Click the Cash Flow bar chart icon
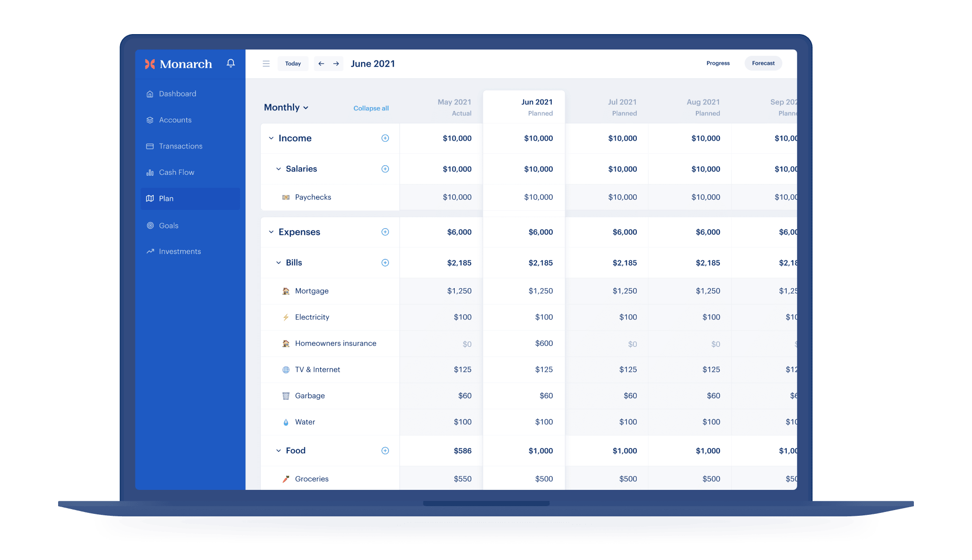Screen dimensions: 972x560 (x=150, y=172)
